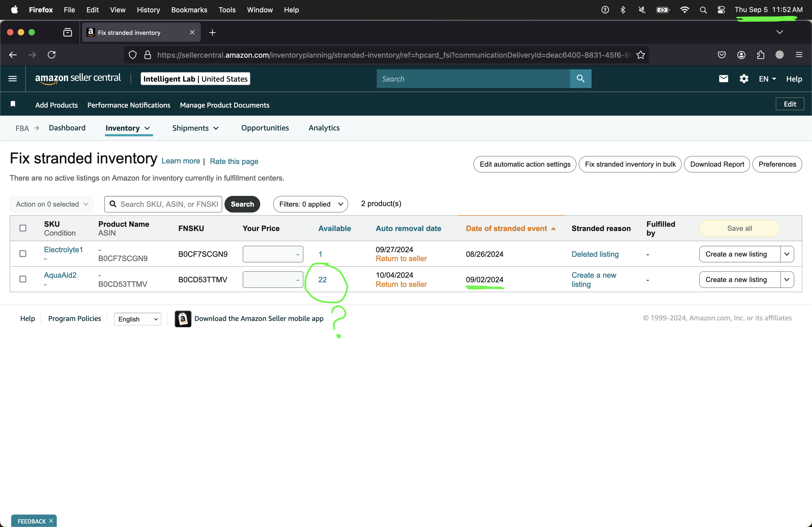Select the AquaAid2 row checkbox

pyautogui.click(x=23, y=279)
